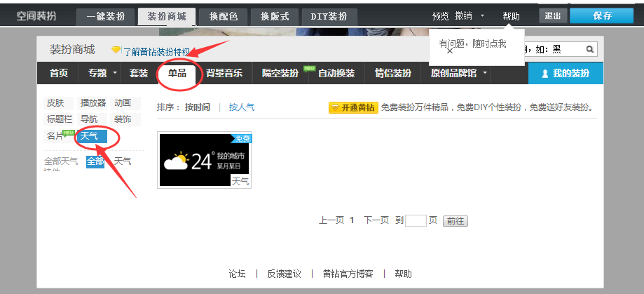Screen dimensions: 644x294
Task: Switch to the 装扮商城 tab
Action: coord(167,17)
